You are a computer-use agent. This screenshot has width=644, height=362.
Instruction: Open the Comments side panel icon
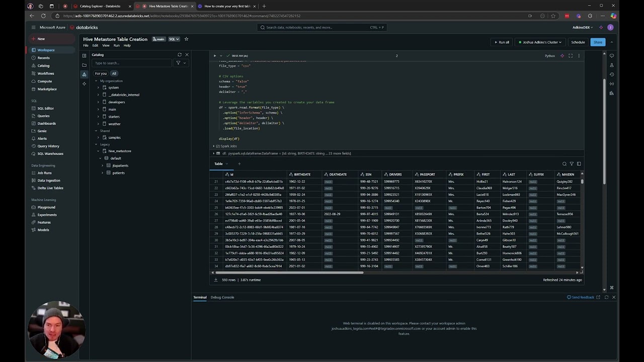[611, 55]
